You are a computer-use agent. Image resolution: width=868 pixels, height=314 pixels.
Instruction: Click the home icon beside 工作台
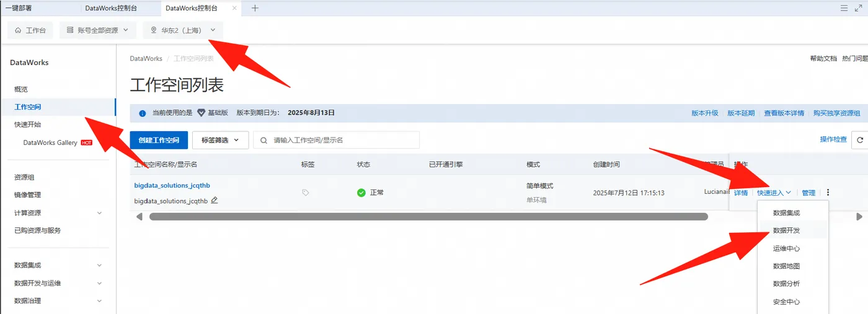click(x=18, y=30)
